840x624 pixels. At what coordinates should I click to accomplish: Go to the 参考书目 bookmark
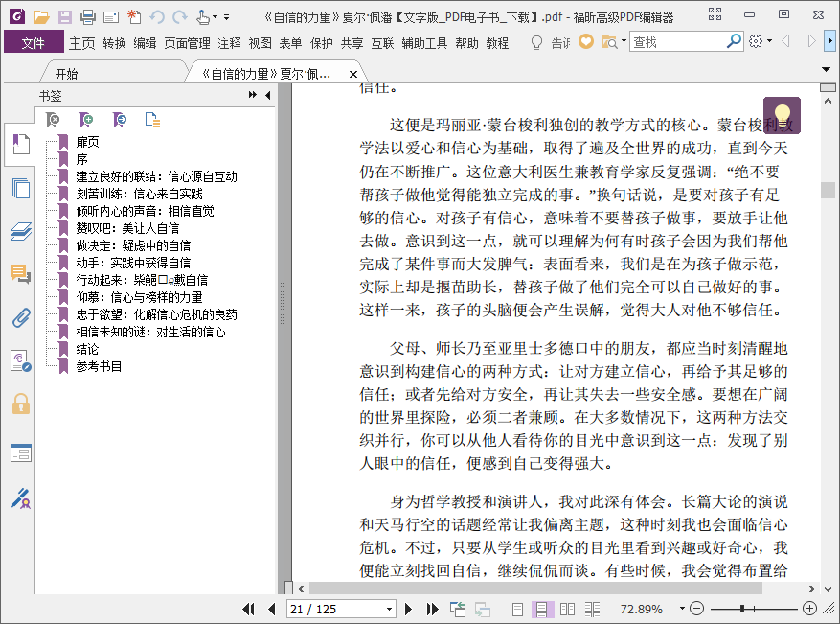point(99,366)
